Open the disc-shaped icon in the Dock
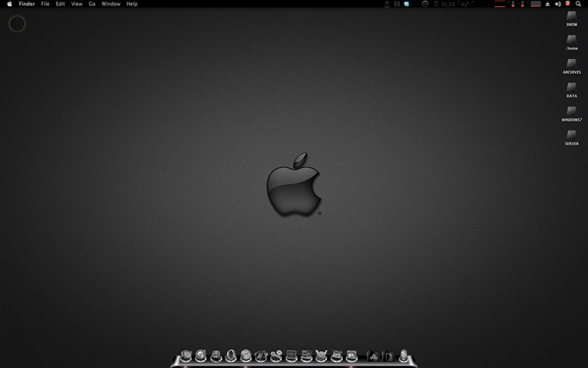 (246, 356)
